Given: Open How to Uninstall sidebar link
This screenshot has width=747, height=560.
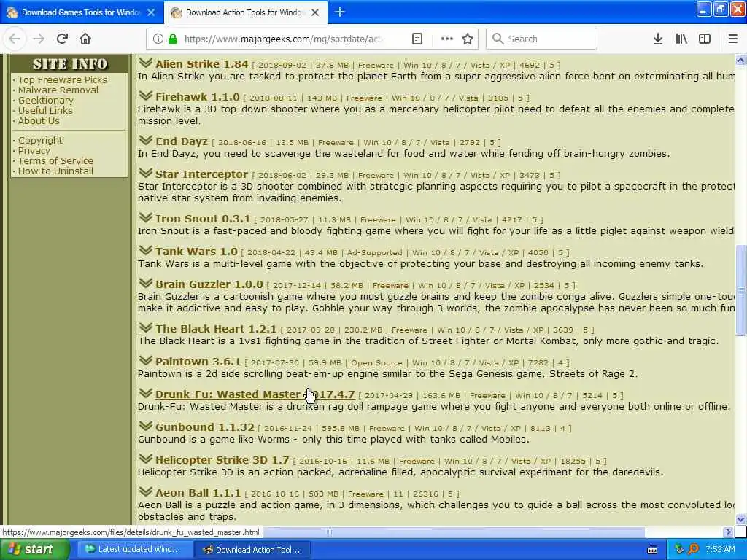Looking at the screenshot, I should point(55,171).
